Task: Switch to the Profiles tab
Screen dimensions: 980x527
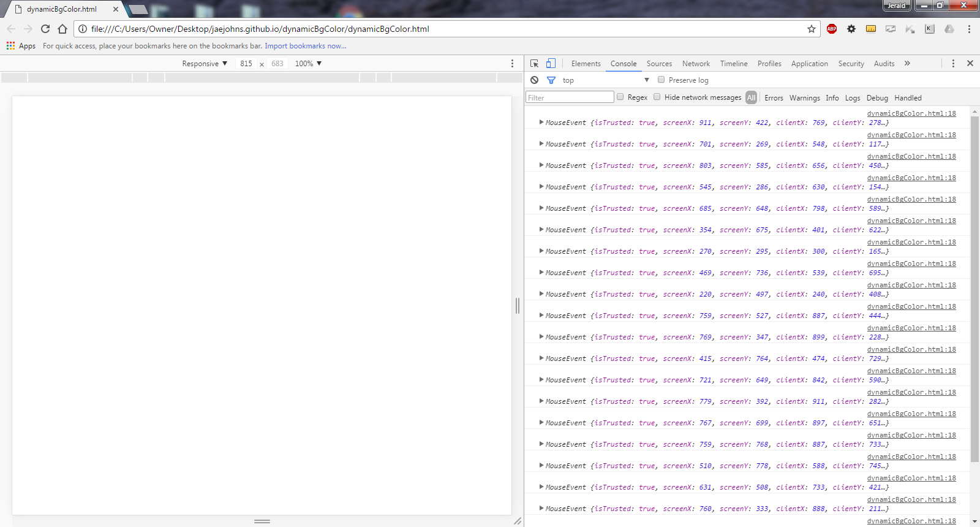Action: click(x=769, y=64)
